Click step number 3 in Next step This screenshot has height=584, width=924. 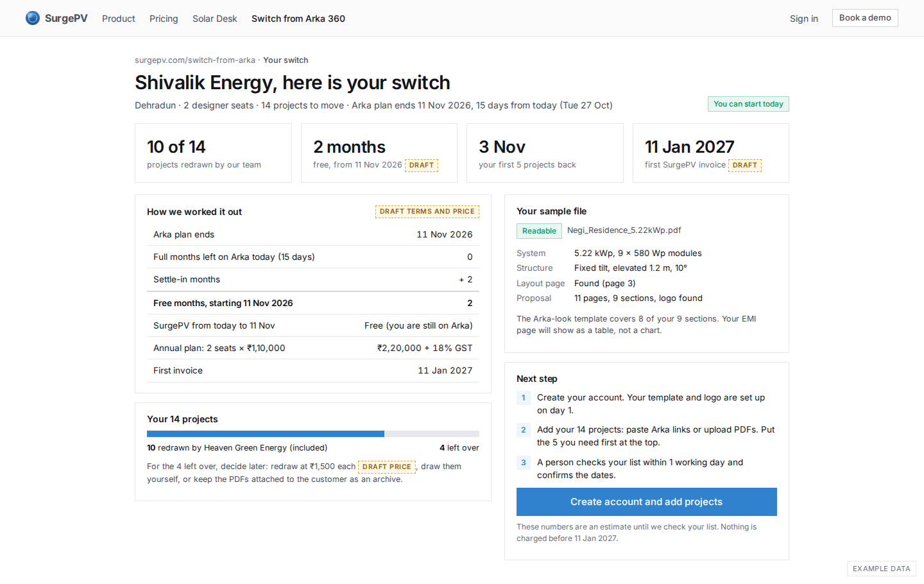pos(524,463)
